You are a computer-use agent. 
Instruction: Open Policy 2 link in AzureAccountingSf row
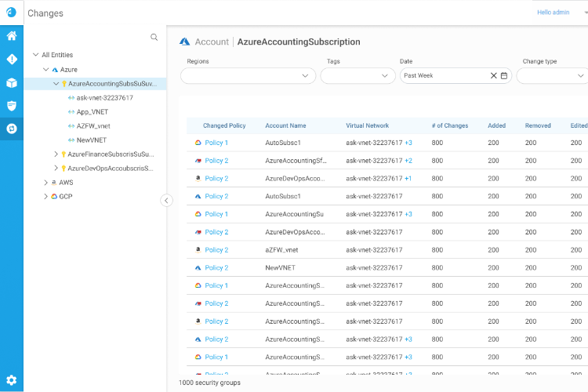[x=216, y=161]
